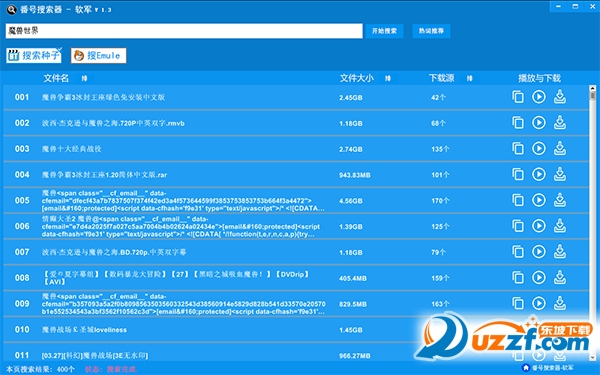This screenshot has width=600, height=375.
Task: Click the 135个 download sources cell
Action: click(x=440, y=149)
